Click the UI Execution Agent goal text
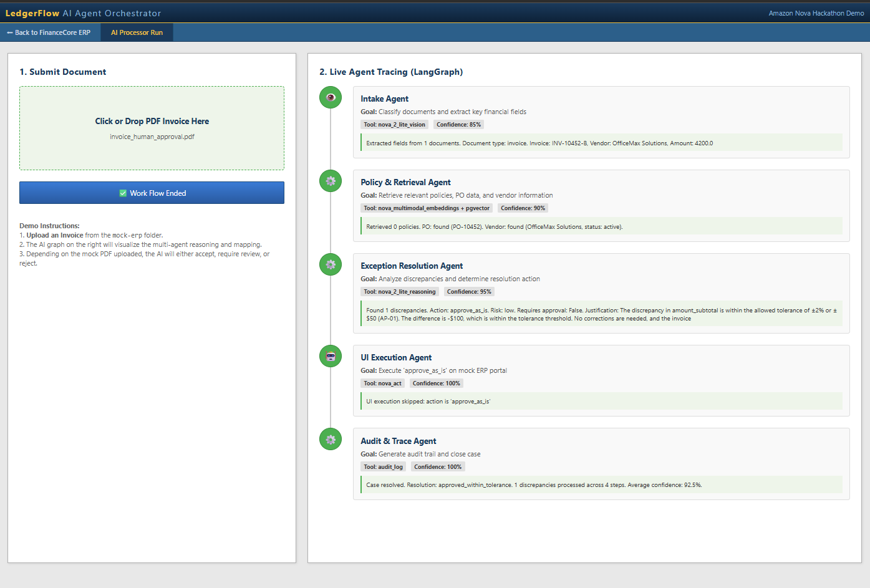The width and height of the screenshot is (870, 588). pos(433,370)
